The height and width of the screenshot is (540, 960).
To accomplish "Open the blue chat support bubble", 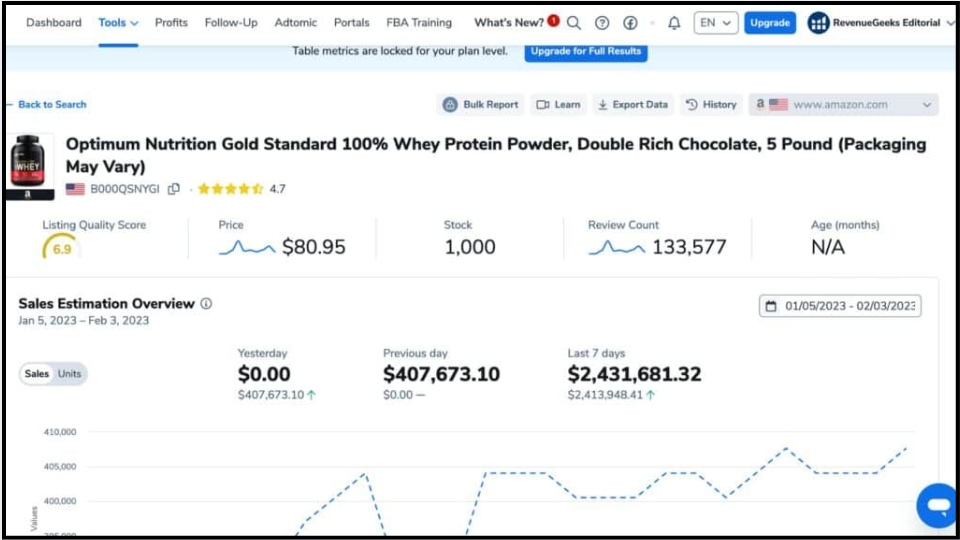I will point(937,506).
